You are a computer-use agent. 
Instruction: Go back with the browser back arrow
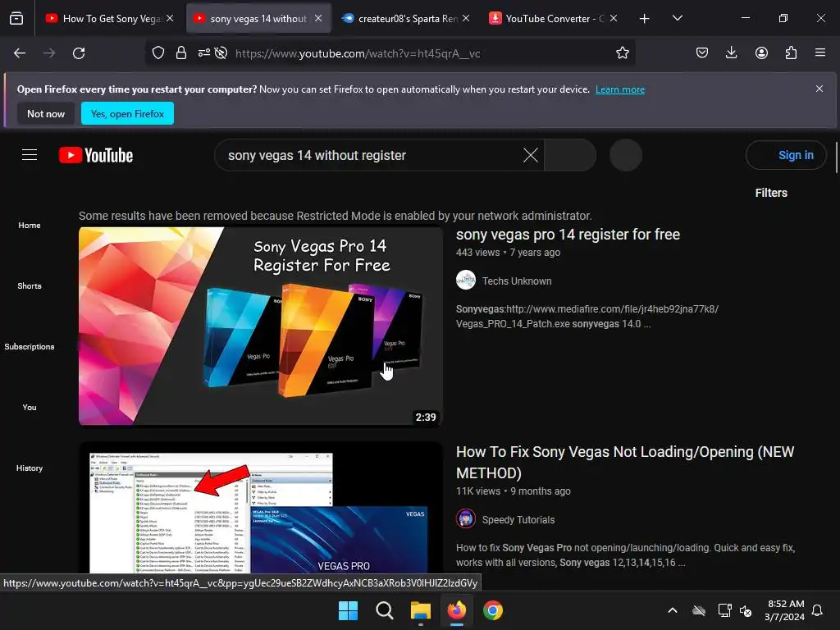pos(20,53)
